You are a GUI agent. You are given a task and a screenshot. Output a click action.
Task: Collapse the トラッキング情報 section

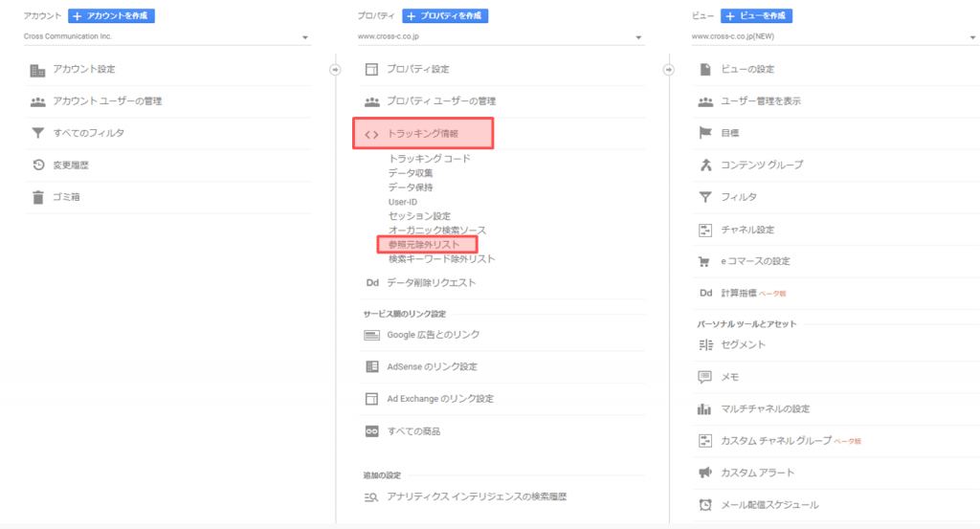click(423, 134)
